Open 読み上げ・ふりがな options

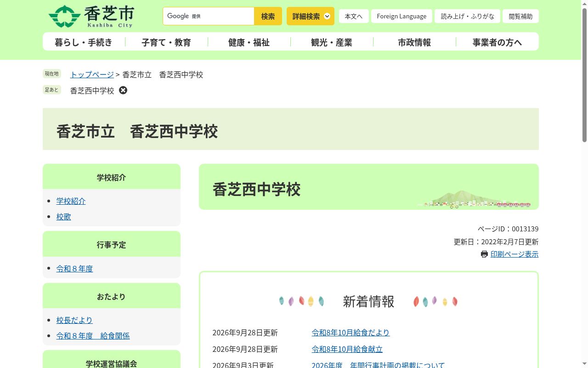point(467,16)
